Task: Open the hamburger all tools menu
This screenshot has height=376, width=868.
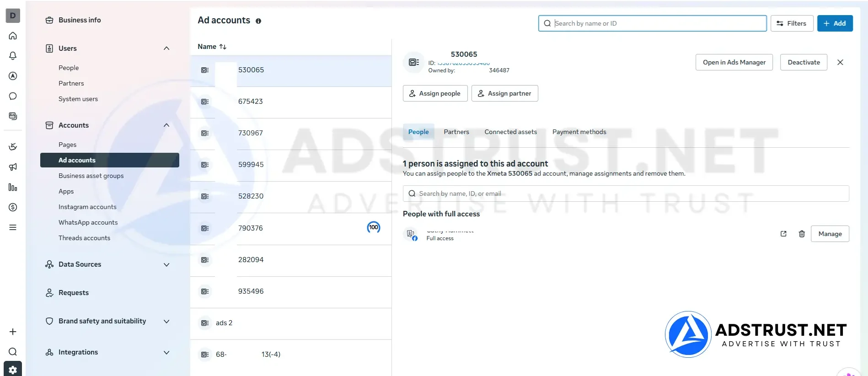Action: (x=13, y=227)
